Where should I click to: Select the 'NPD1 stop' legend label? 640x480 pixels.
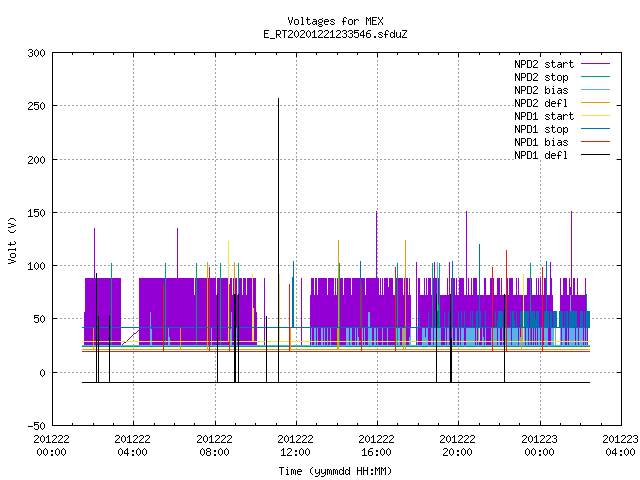tap(541, 129)
